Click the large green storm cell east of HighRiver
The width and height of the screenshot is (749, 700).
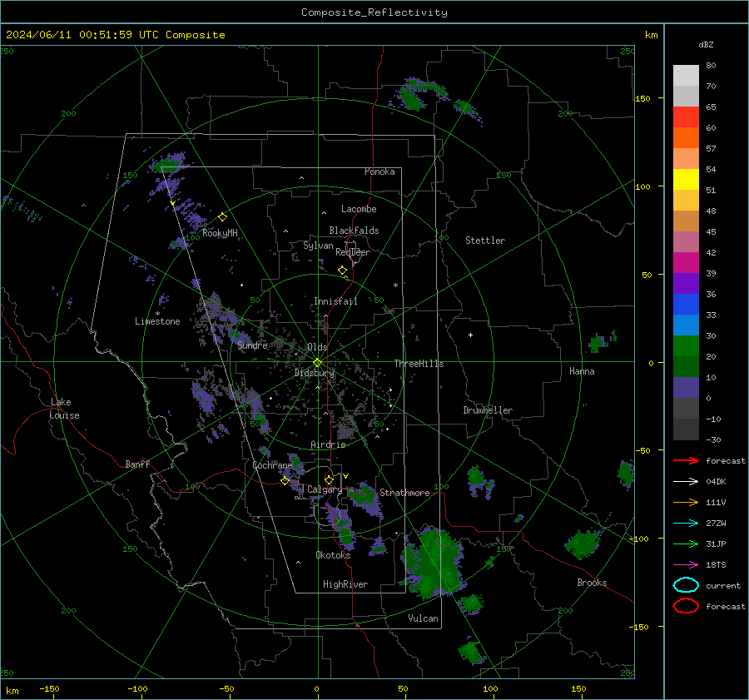pos(434,563)
